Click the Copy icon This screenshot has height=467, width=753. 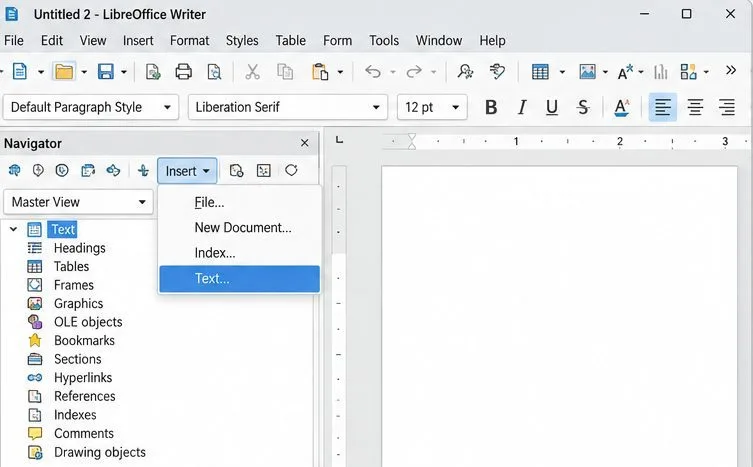285,72
